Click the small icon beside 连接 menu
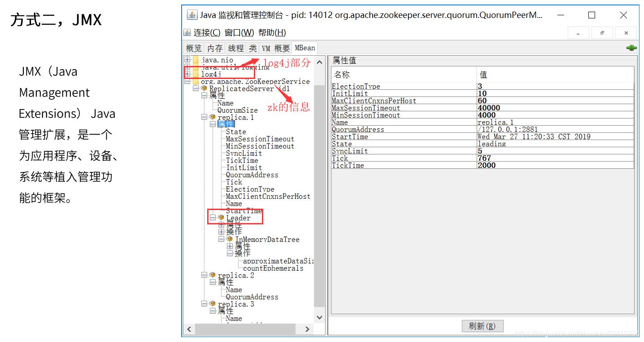Image resolution: width=644 pixels, height=342 pixels. [x=187, y=33]
